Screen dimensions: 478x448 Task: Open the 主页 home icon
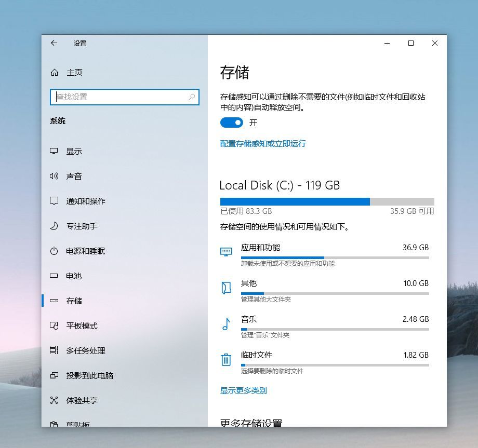tap(55, 73)
